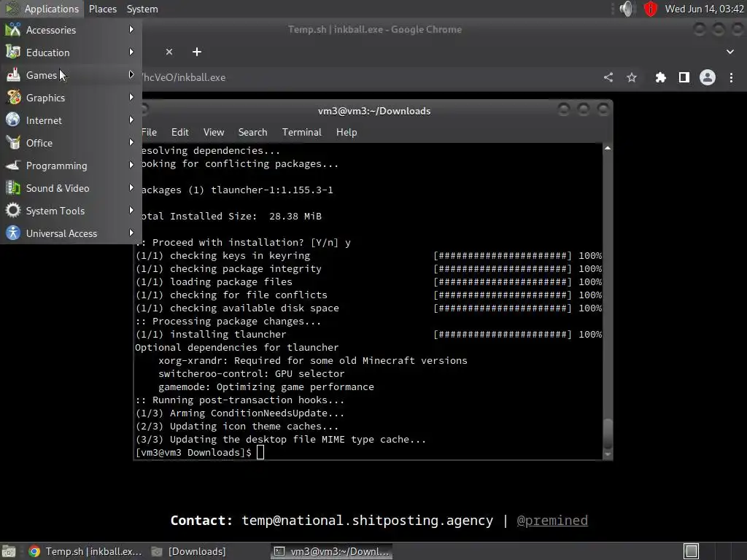This screenshot has height=560, width=747.
Task: Click terminal scrollbar up arrow
Action: (608, 149)
